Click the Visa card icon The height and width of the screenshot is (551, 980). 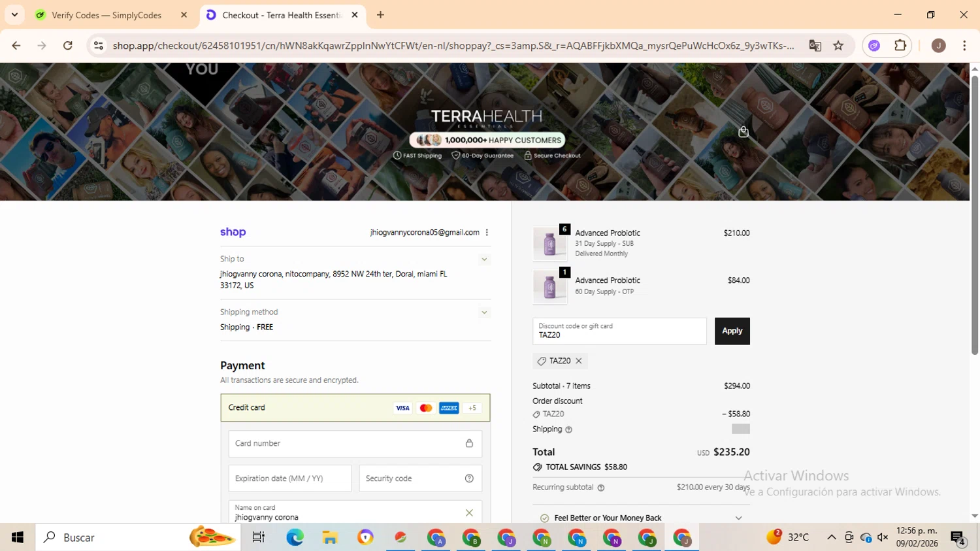coord(402,408)
